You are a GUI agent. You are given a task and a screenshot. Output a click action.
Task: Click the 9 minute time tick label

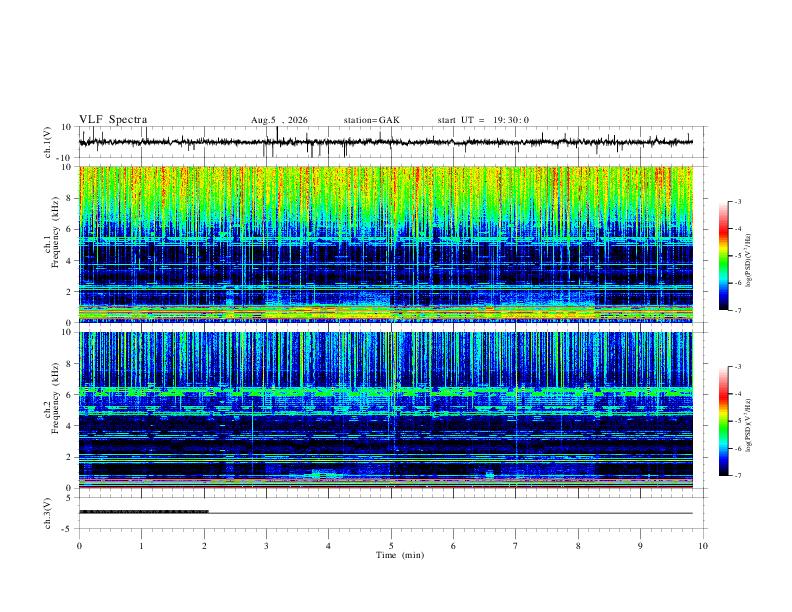tap(640, 546)
